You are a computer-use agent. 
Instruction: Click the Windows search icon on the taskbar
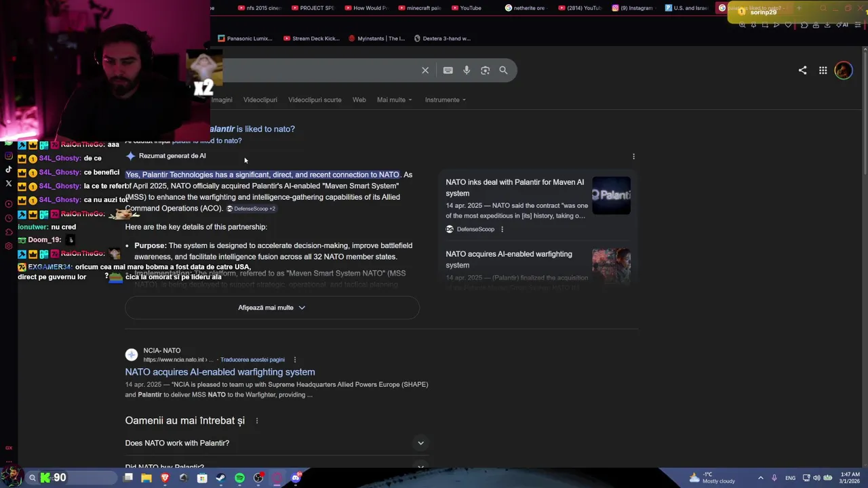pos(32,478)
